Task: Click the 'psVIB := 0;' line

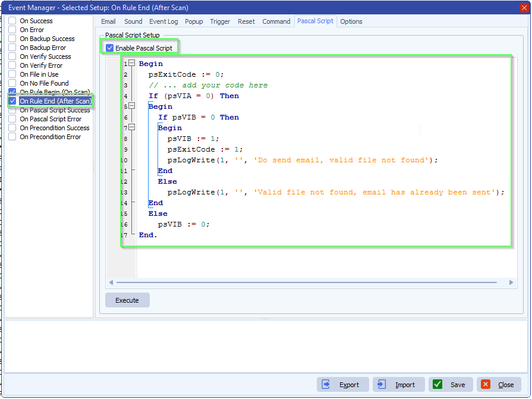Action: [184, 224]
